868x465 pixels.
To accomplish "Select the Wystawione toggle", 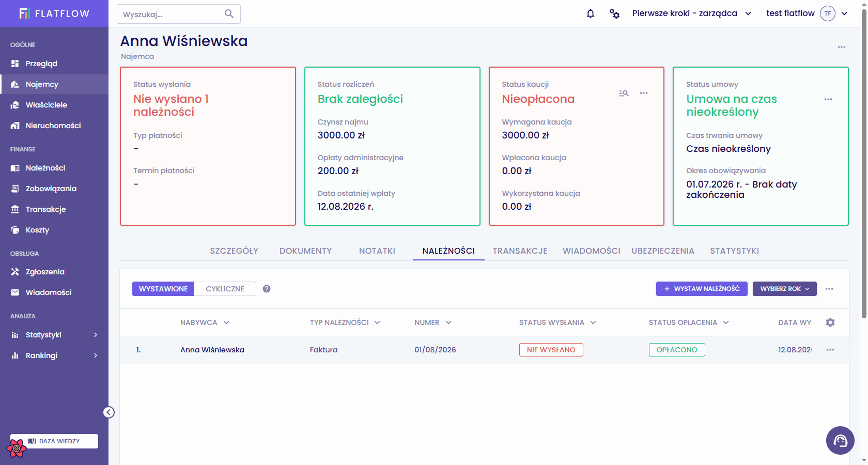I will pos(163,289).
